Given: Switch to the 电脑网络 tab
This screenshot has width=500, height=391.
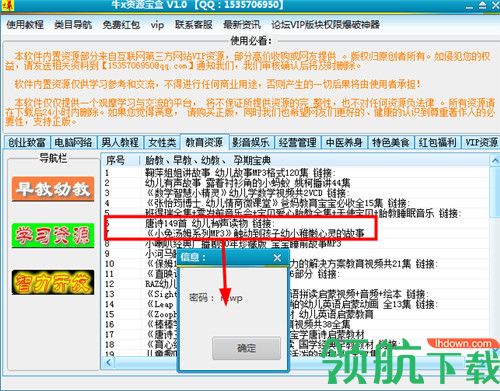Looking at the screenshot, I should 73,143.
